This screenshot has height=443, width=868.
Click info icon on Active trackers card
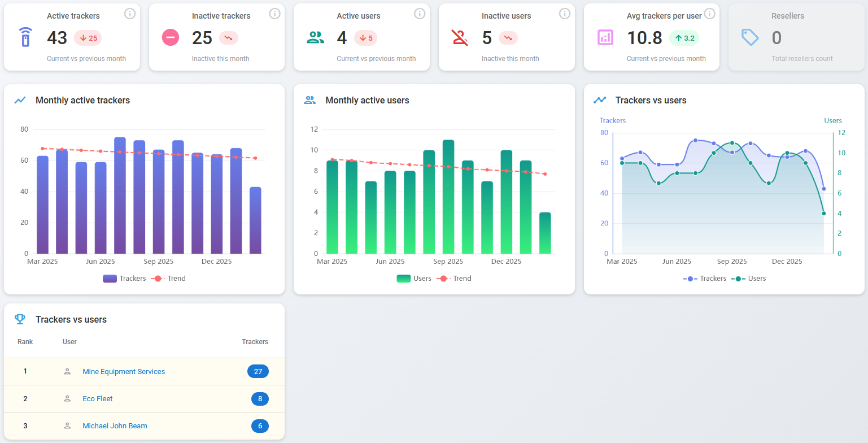pos(130,14)
